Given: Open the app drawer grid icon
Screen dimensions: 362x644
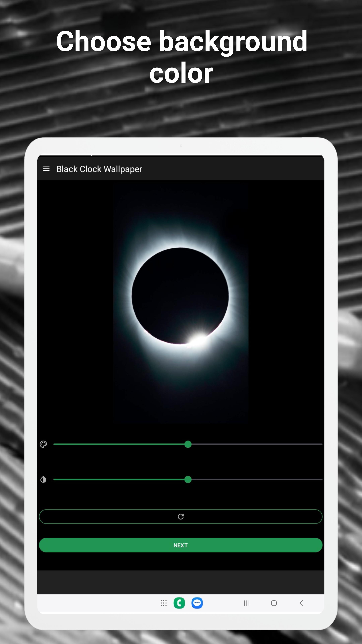Looking at the screenshot, I should point(163,603).
